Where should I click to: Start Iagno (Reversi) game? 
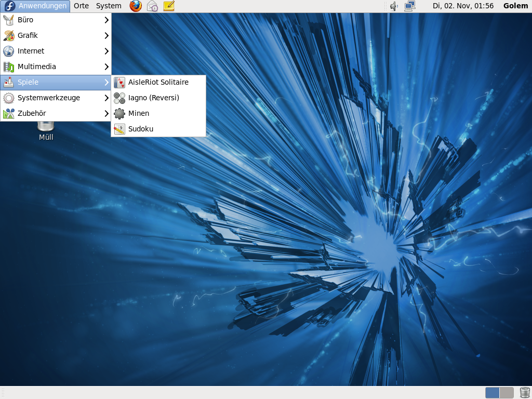pos(153,98)
